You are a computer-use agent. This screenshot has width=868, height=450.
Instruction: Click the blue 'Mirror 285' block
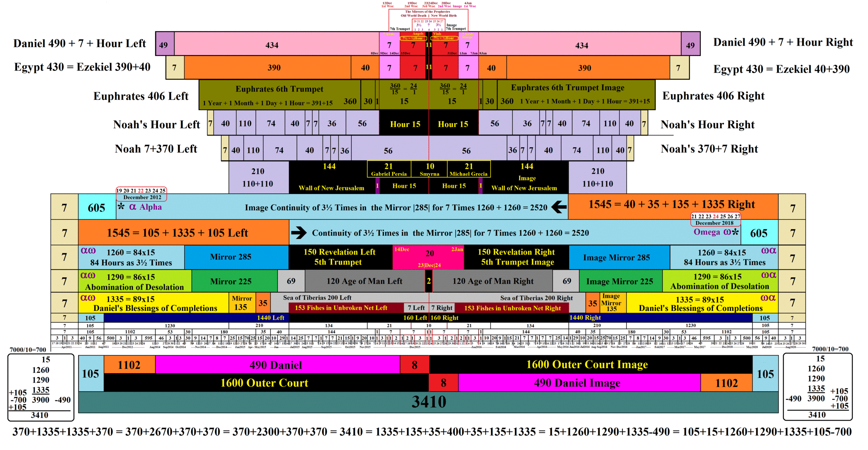click(237, 257)
